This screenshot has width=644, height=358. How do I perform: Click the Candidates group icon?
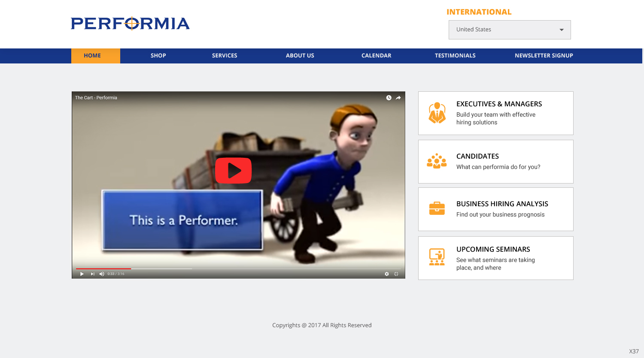pyautogui.click(x=437, y=161)
